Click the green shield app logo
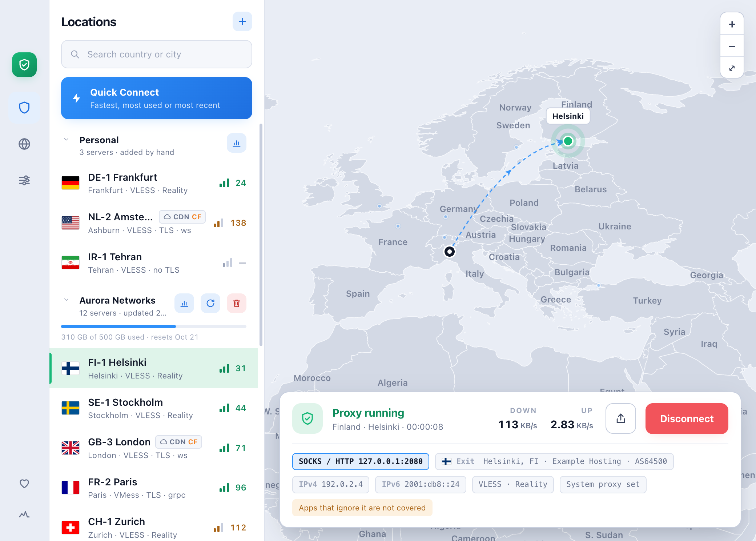Image resolution: width=756 pixels, height=541 pixels. 24,65
